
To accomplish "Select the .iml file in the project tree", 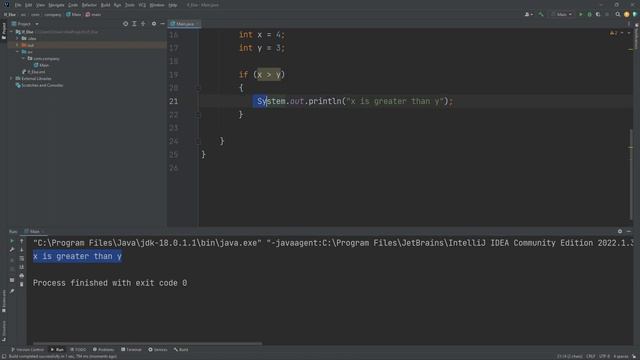I will tap(34, 72).
